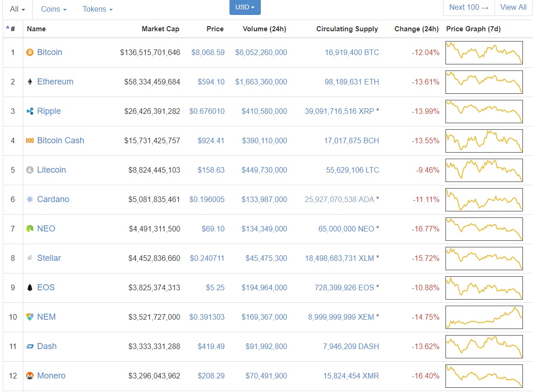The height and width of the screenshot is (392, 536).
Task: Open the All filter dropdown
Action: tap(17, 9)
